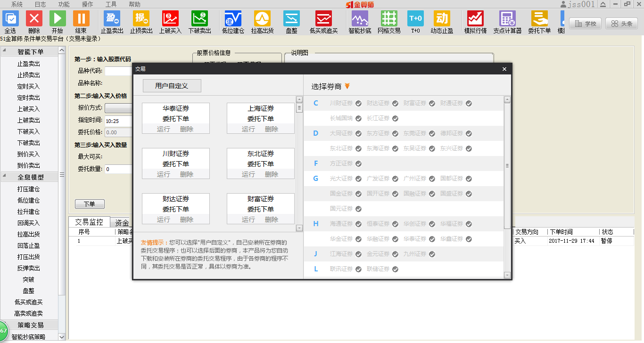644x343 pixels.
Task: Click the jss001 user account icon
Action: [563, 4]
